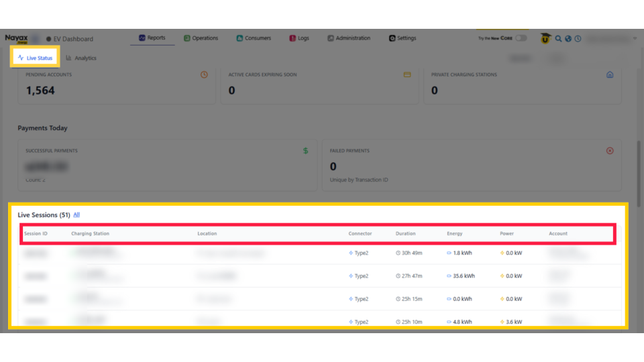
Task: Expand the user account dropdown arrow
Action: (635, 39)
